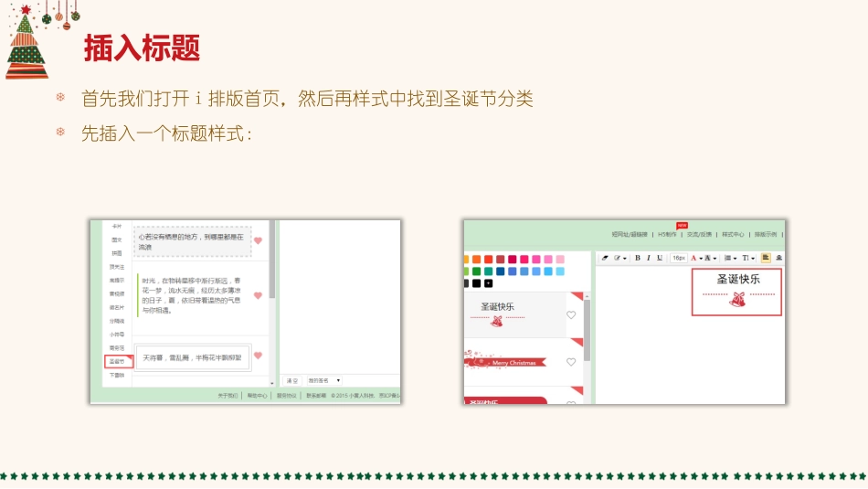Select the 圣诞节 category in sidebar
Screen dimensions: 868x489
pos(117,362)
